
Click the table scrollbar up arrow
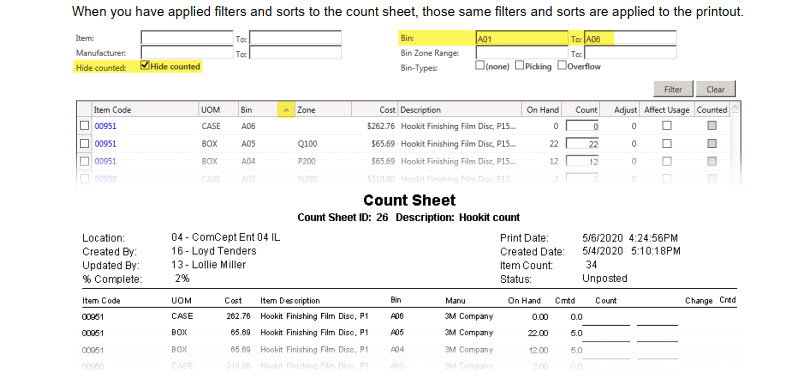point(735,106)
